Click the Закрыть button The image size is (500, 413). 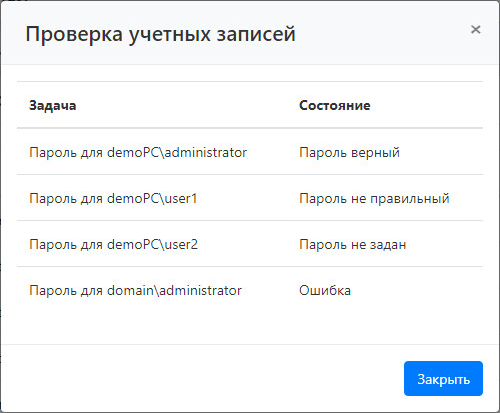pyautogui.click(x=443, y=379)
